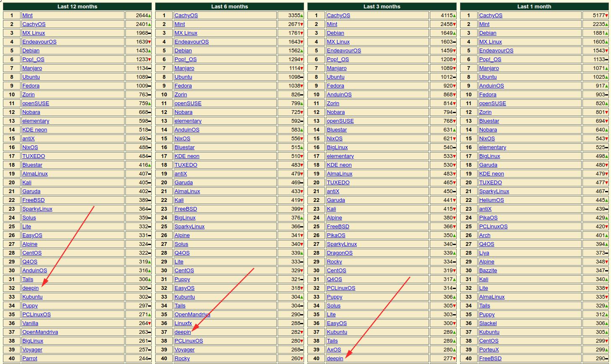
Task: Open Bazzite link in Last 1 month
Action: pyautogui.click(x=488, y=271)
